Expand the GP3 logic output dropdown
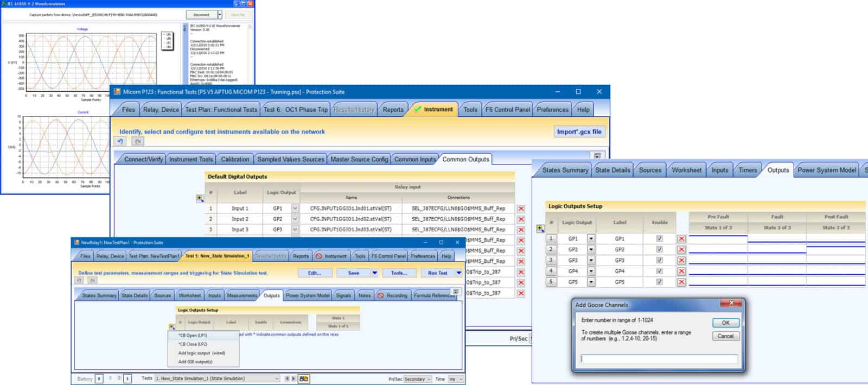 coord(591,261)
